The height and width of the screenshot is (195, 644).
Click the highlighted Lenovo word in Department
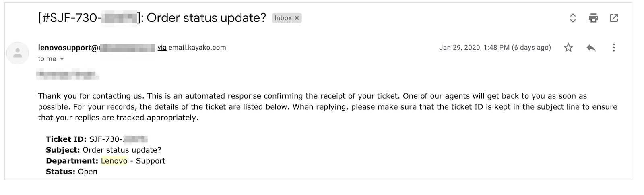pyautogui.click(x=114, y=161)
